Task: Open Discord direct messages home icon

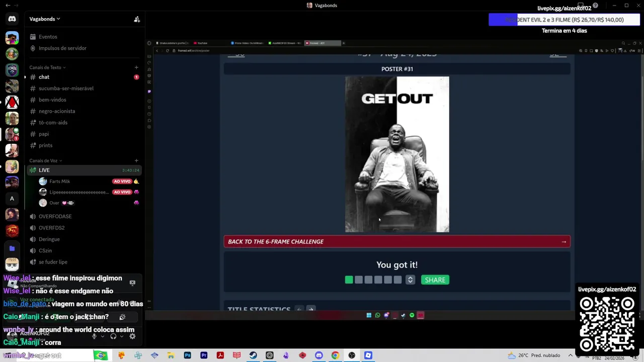Action: (x=12, y=19)
